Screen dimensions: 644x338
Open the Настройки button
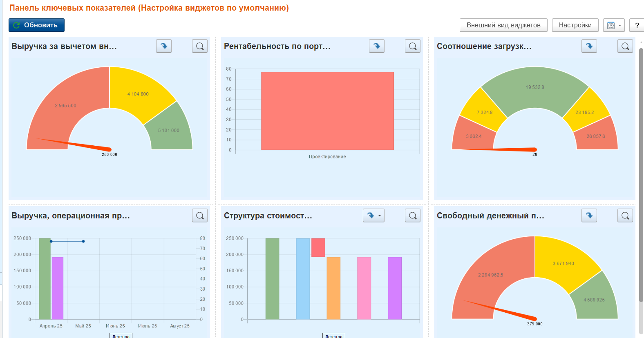click(575, 25)
